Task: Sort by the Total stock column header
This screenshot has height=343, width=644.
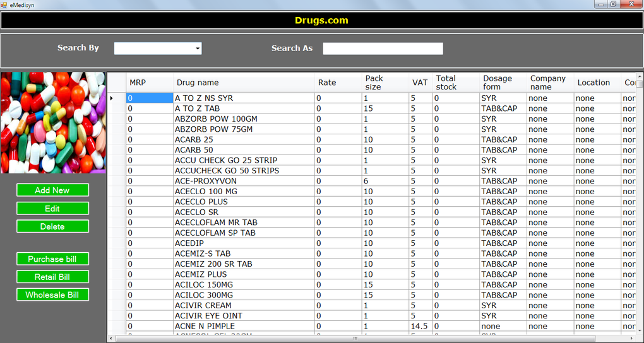Action: point(456,83)
